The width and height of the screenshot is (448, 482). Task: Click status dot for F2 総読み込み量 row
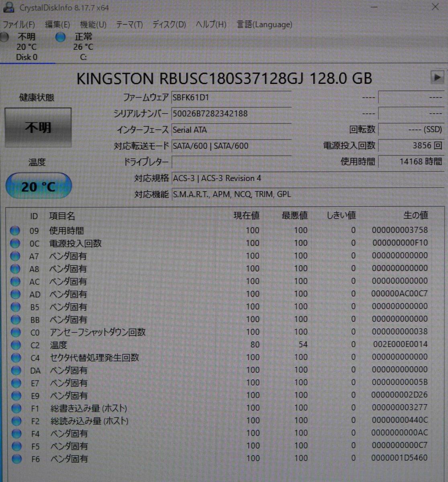(x=16, y=421)
